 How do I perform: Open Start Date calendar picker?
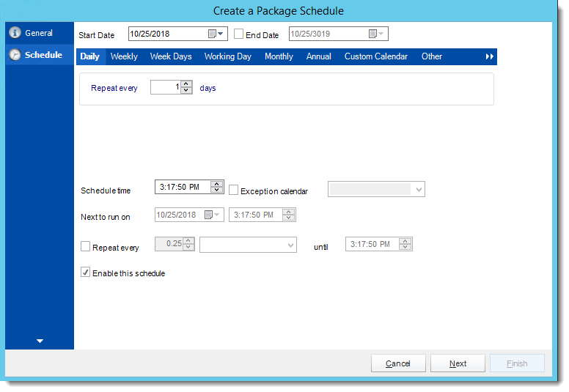pos(216,34)
